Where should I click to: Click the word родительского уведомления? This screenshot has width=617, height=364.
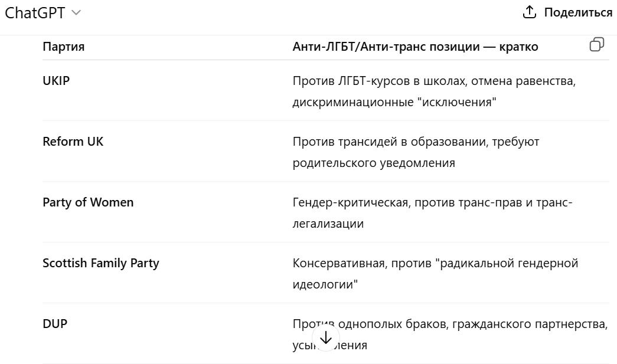pos(373,163)
